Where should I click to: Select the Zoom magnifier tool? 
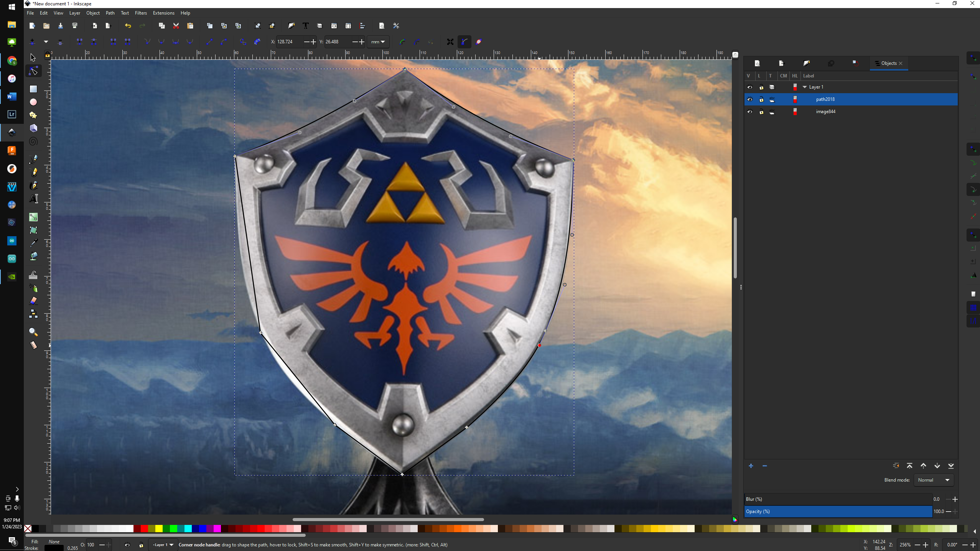click(33, 332)
